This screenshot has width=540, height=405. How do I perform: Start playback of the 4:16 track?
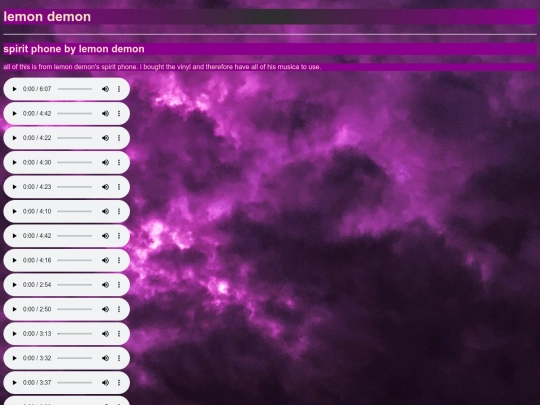[14, 260]
